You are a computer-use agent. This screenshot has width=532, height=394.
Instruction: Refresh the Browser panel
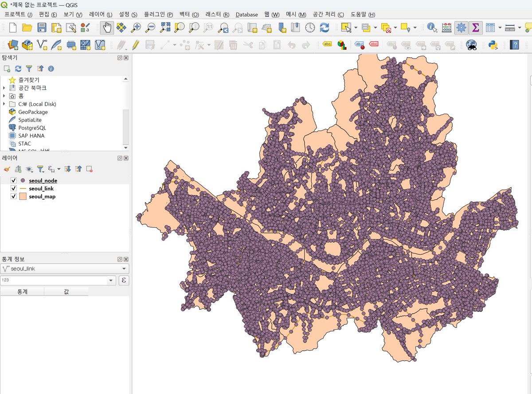click(18, 68)
